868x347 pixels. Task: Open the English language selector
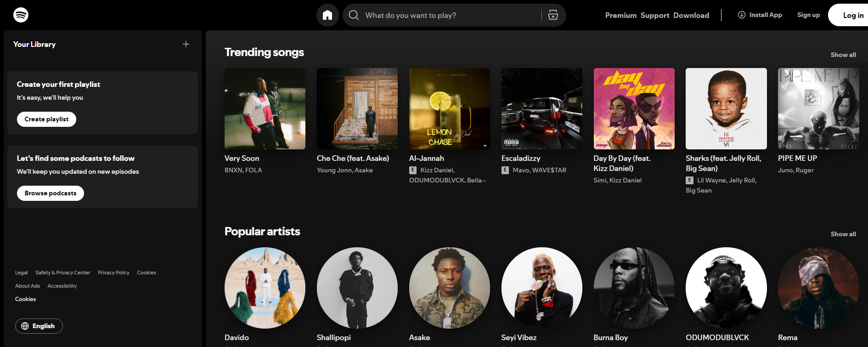(x=39, y=326)
